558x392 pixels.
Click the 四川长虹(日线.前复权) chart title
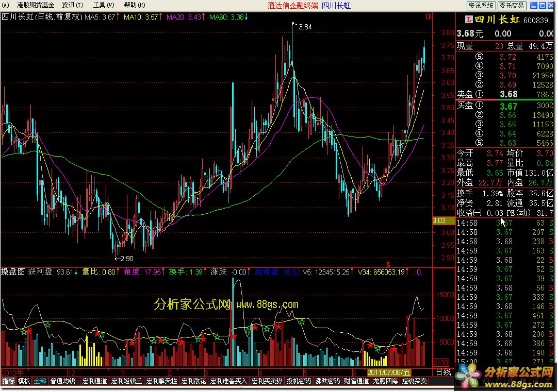tap(42, 16)
